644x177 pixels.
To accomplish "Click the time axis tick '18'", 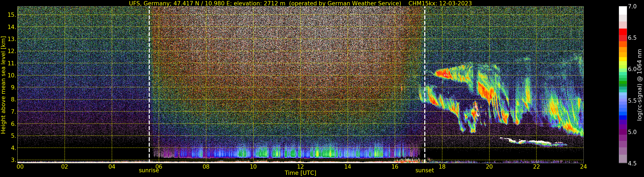I will pos(442,167).
